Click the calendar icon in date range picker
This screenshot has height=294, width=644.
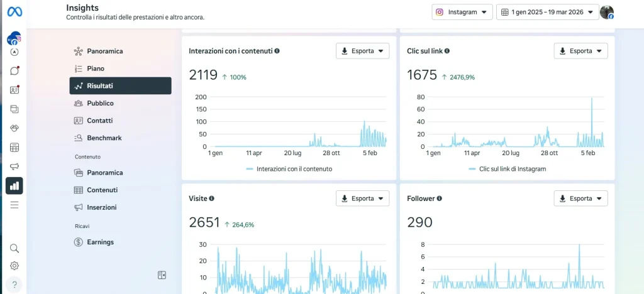tap(505, 13)
